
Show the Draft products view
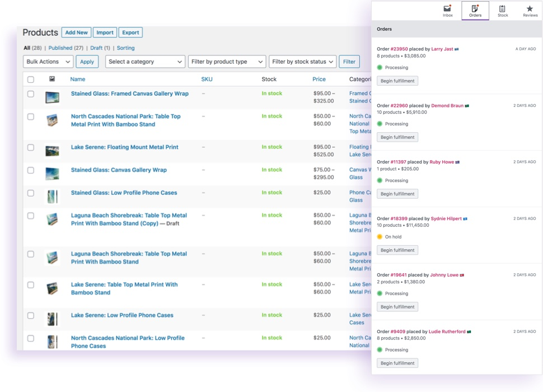[x=96, y=48]
